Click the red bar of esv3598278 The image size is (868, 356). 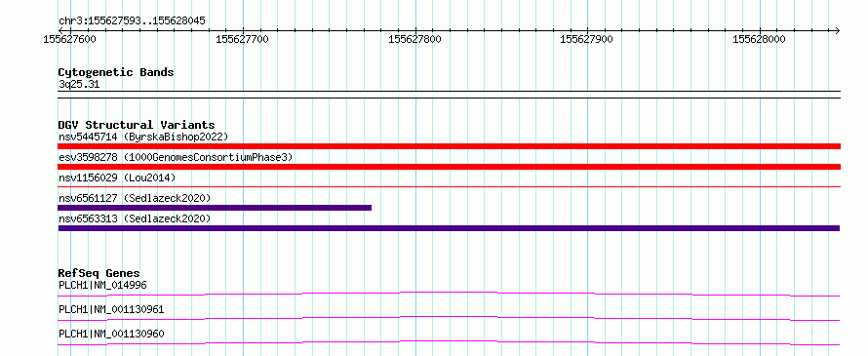click(449, 167)
